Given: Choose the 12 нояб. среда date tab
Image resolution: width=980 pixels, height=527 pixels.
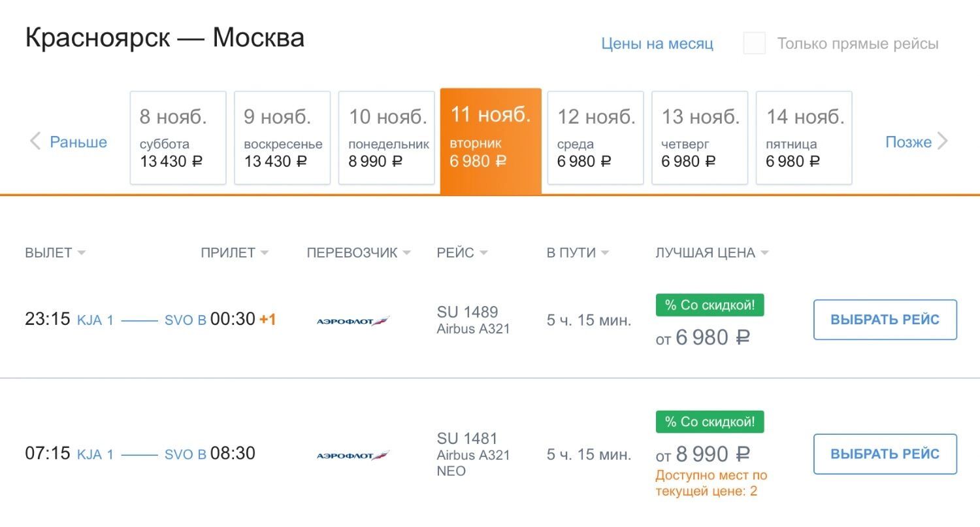Looking at the screenshot, I should (595, 138).
